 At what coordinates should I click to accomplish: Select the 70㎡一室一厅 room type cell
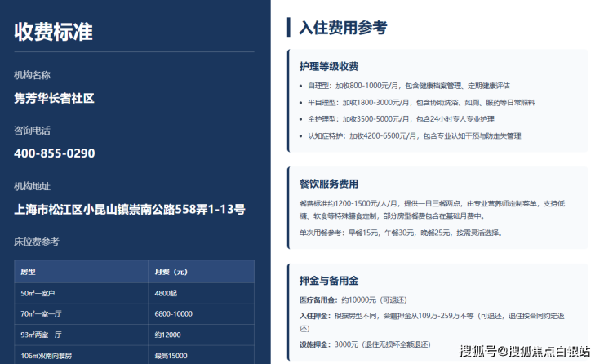coord(82,314)
